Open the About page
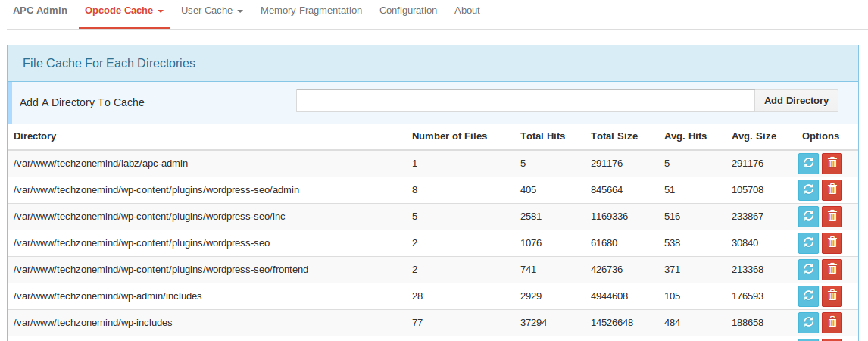The width and height of the screenshot is (868, 341). tap(467, 11)
